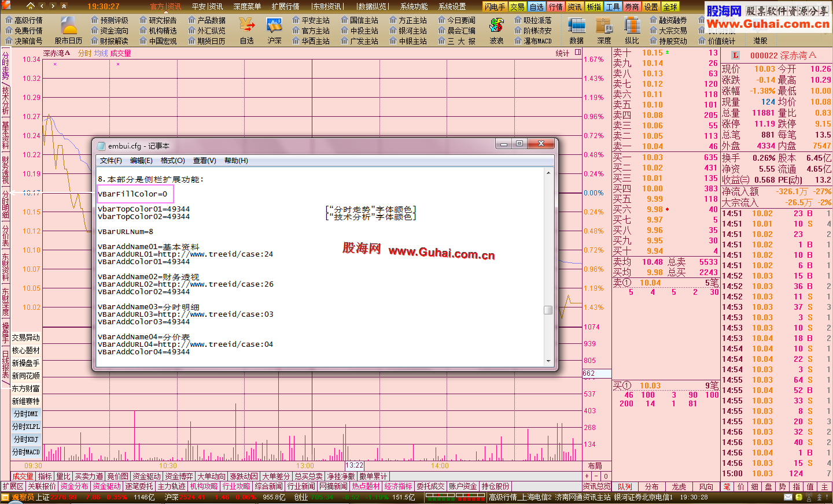Open 研究报告 toolbar entry
This screenshot has width=833, height=504.
pos(158,20)
